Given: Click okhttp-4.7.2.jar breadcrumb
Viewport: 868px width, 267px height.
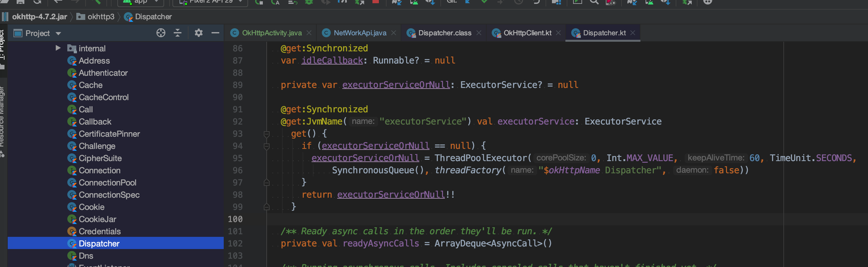Looking at the screenshot, I should pyautogui.click(x=39, y=17).
